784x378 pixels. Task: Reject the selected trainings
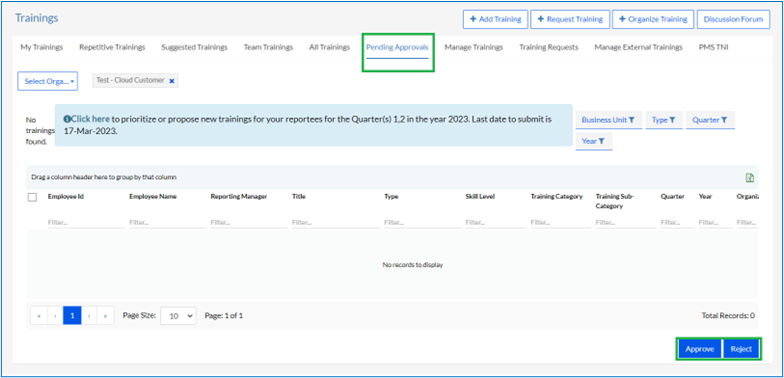coord(741,349)
